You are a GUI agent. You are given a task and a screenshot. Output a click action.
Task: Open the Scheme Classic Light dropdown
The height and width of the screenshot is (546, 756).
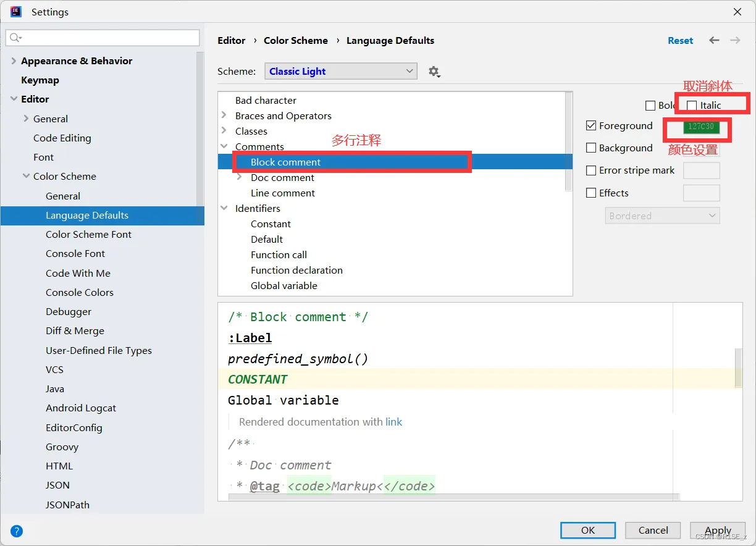pos(341,72)
